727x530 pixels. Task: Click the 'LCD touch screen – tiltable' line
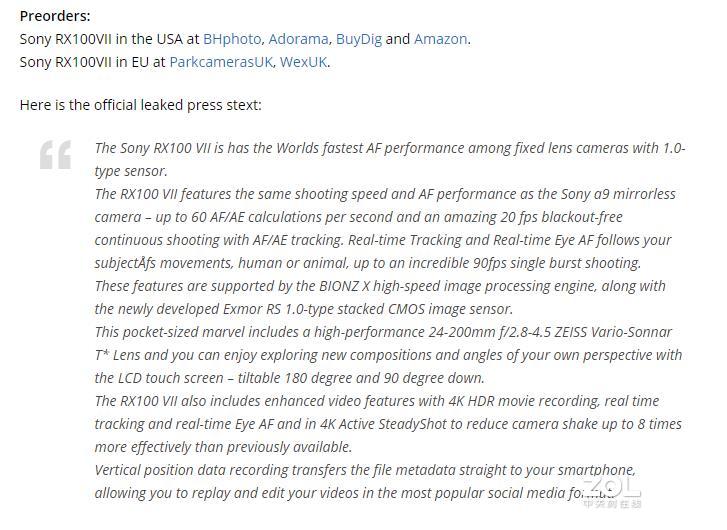[289, 378]
